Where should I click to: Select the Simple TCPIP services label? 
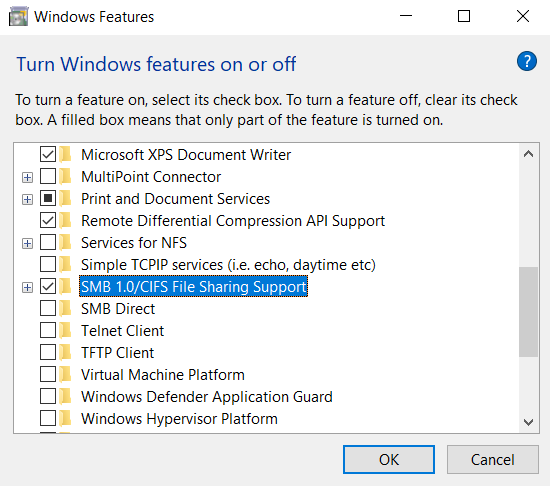228,265
